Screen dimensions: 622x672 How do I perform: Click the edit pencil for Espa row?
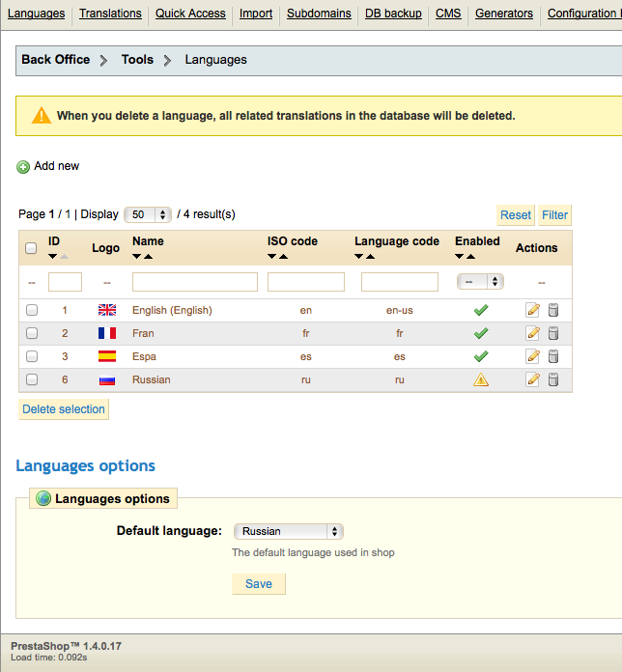(532, 356)
